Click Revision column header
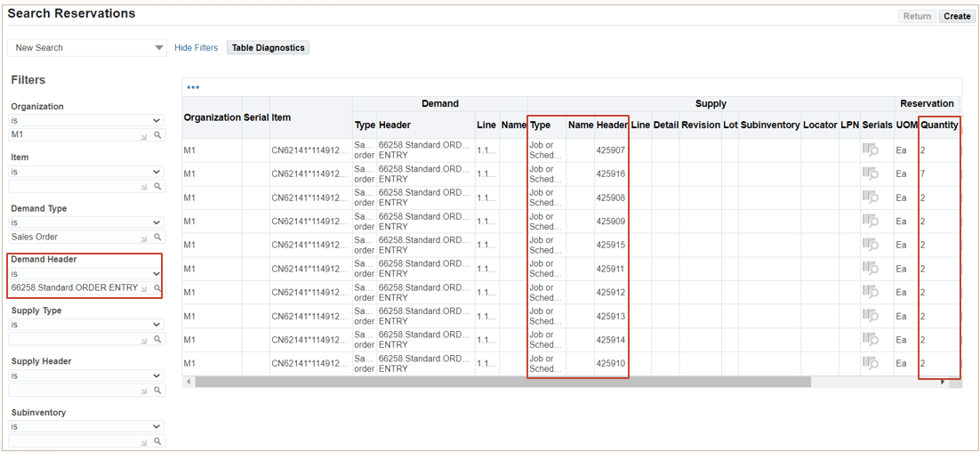 pos(701,125)
